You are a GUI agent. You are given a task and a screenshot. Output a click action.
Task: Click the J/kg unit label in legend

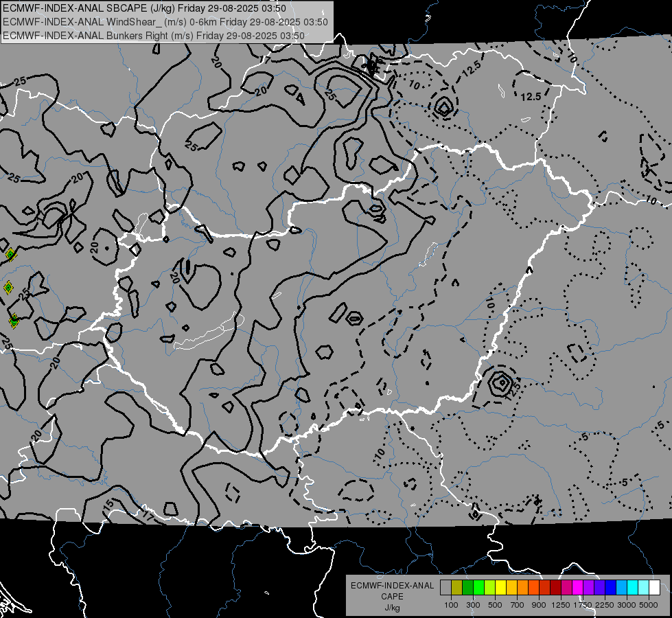(392, 608)
